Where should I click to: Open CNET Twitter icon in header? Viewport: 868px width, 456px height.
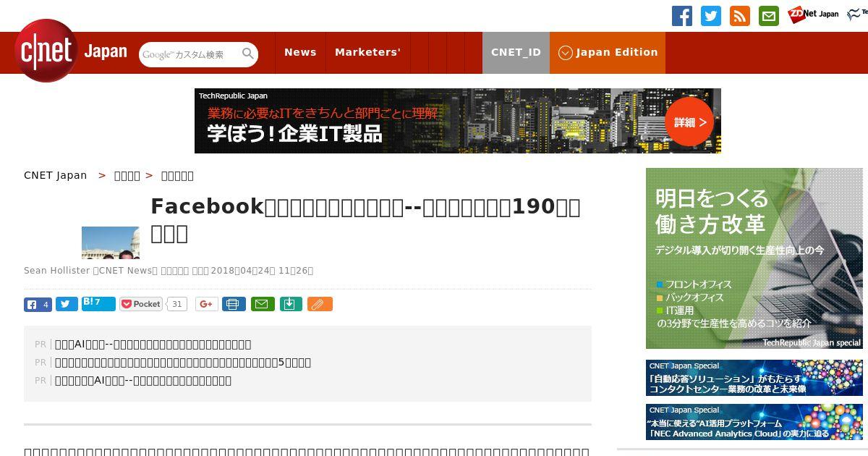711,16
